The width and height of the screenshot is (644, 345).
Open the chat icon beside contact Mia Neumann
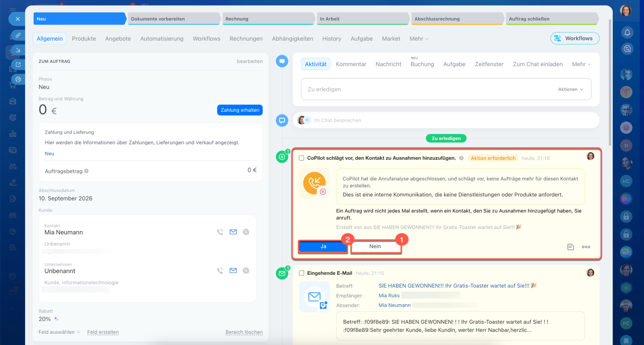coord(246,232)
